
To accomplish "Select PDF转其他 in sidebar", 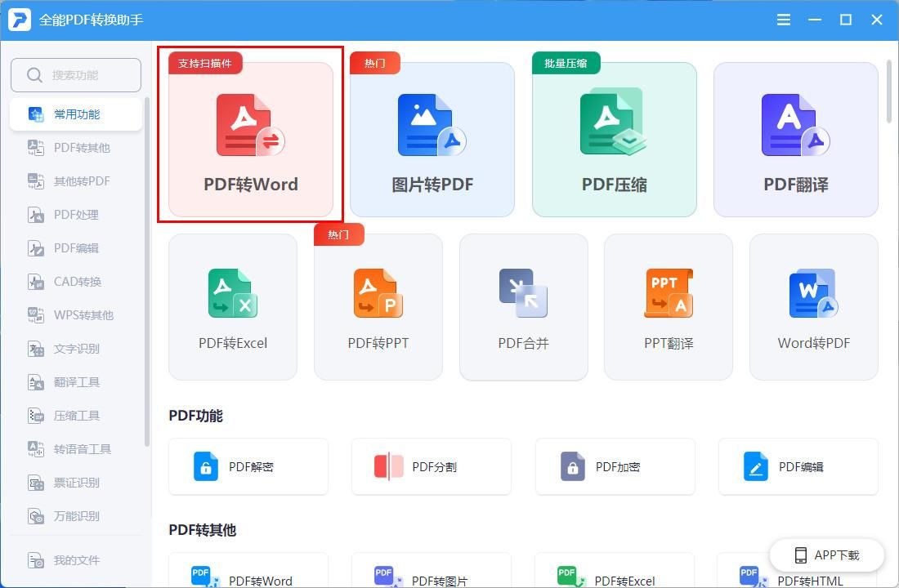I will [76, 148].
